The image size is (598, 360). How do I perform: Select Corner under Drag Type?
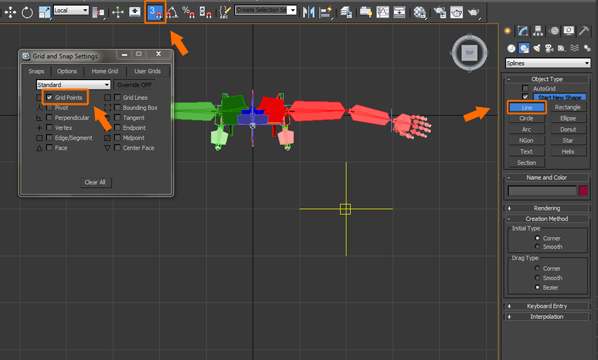537,268
